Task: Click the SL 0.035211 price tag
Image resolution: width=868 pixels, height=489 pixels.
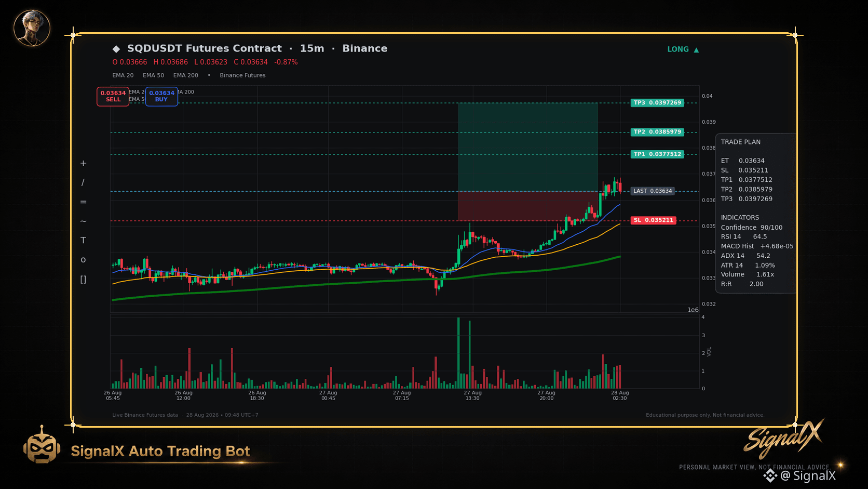Action: click(x=653, y=220)
